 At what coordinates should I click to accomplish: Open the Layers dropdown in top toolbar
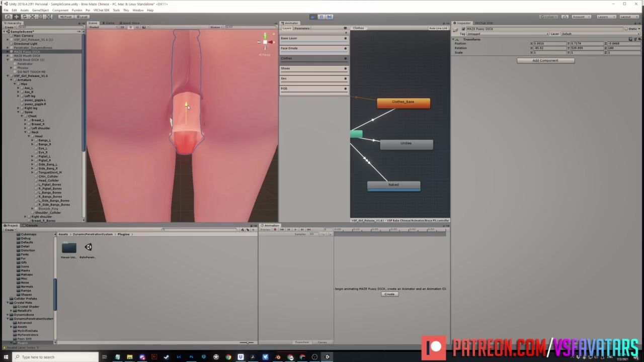[605, 17]
